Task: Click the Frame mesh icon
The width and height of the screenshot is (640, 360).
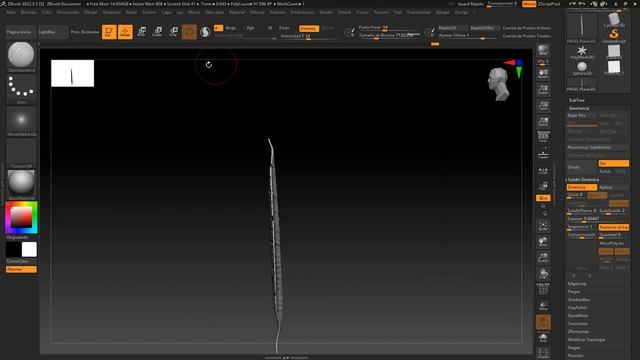Action: [x=543, y=227]
